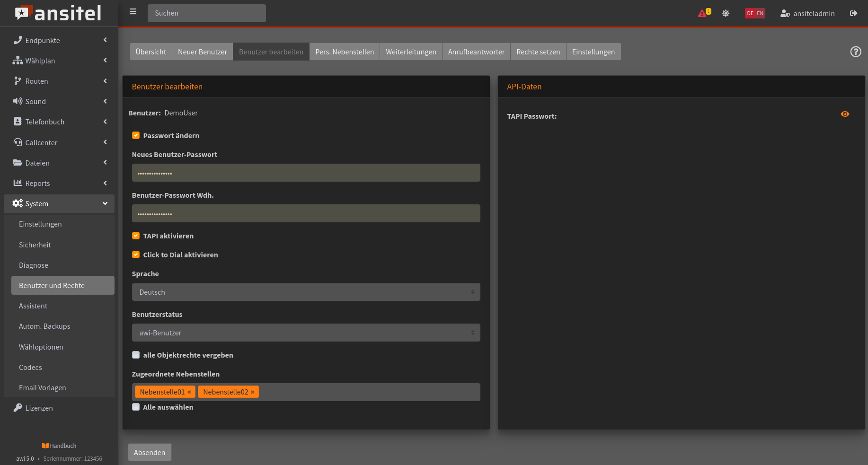This screenshot has height=465, width=868.
Task: Click the logout icon in header
Action: click(853, 13)
